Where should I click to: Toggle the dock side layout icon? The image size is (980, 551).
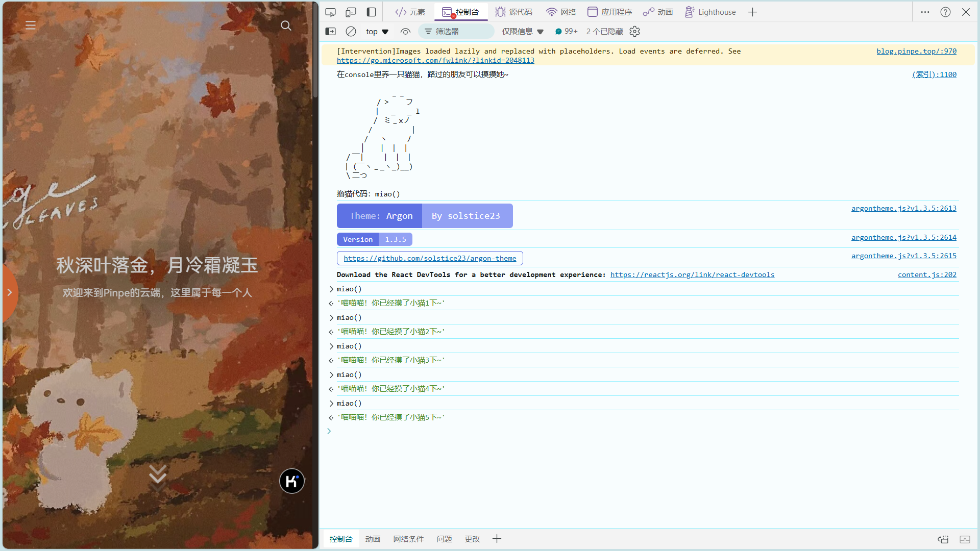(x=372, y=12)
